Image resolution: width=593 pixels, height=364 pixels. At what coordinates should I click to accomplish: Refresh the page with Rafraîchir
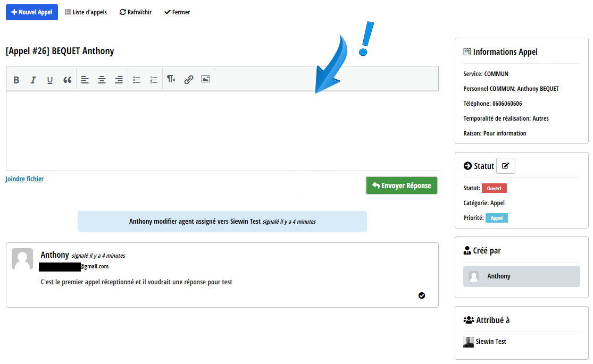point(136,12)
